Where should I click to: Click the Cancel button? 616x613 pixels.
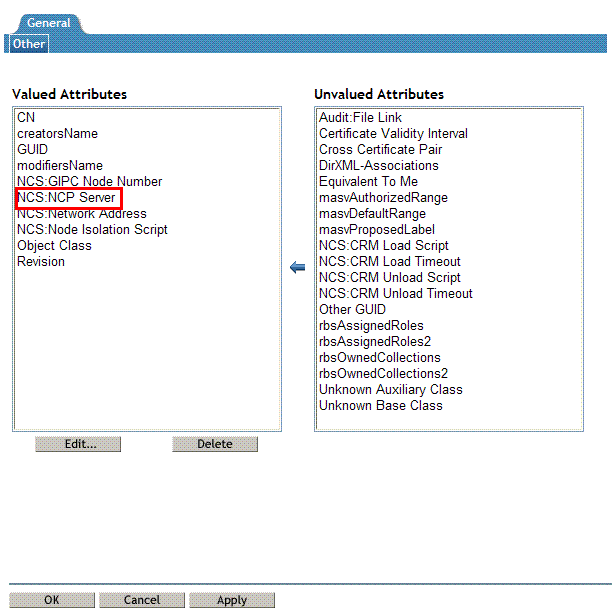pos(142,600)
